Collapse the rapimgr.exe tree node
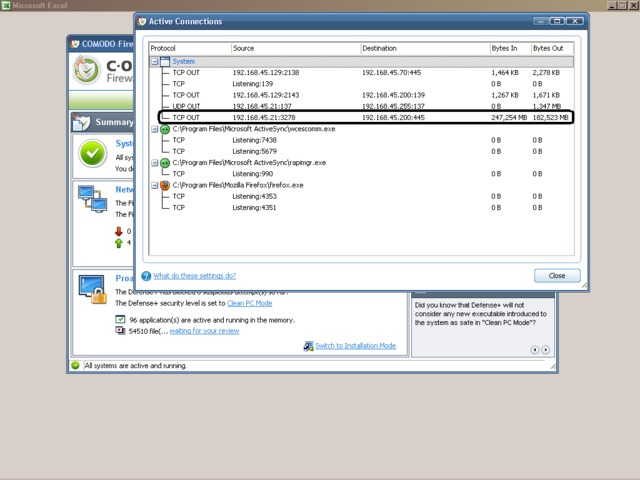Image resolution: width=640 pixels, height=480 pixels. coord(155,163)
